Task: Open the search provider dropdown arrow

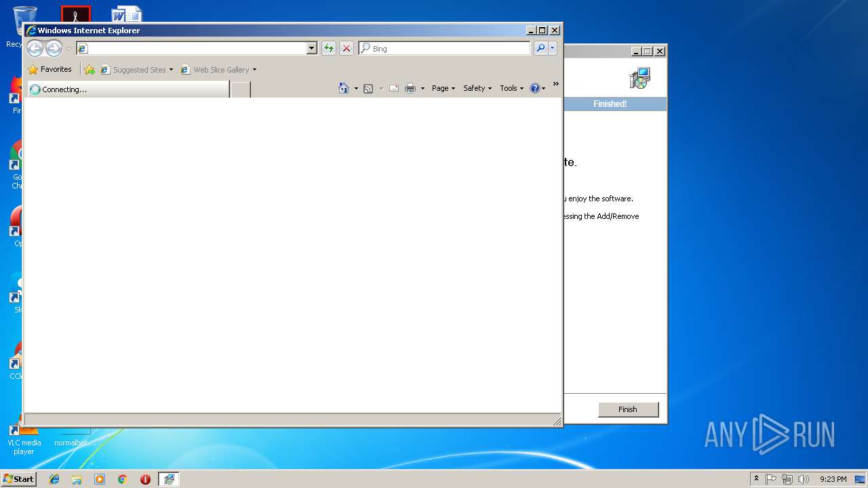Action: coord(553,48)
